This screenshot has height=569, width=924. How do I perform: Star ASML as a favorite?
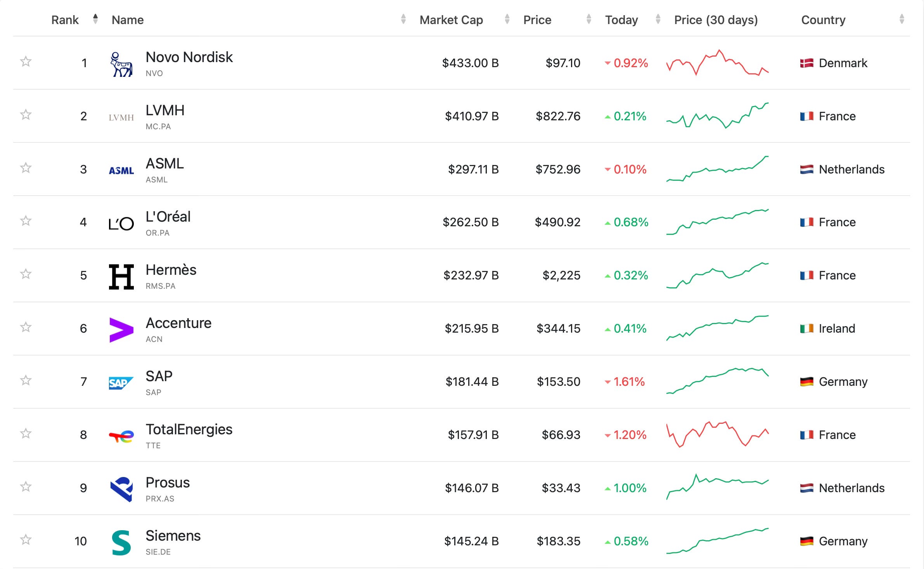click(x=26, y=168)
